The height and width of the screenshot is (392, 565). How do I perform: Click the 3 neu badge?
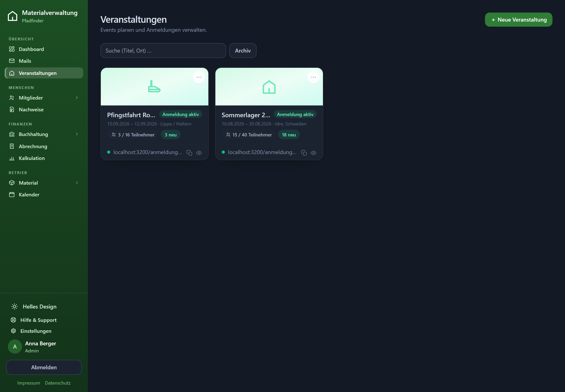(x=171, y=135)
